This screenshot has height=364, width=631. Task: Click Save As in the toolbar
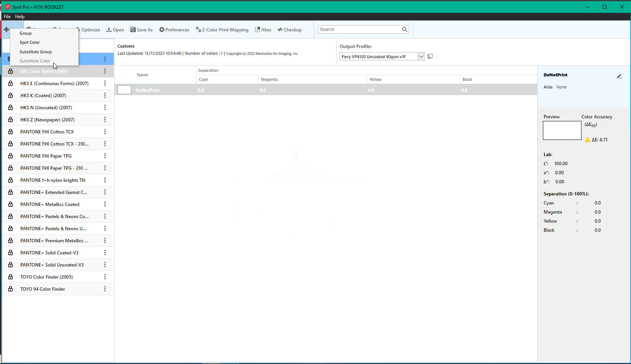coord(141,29)
